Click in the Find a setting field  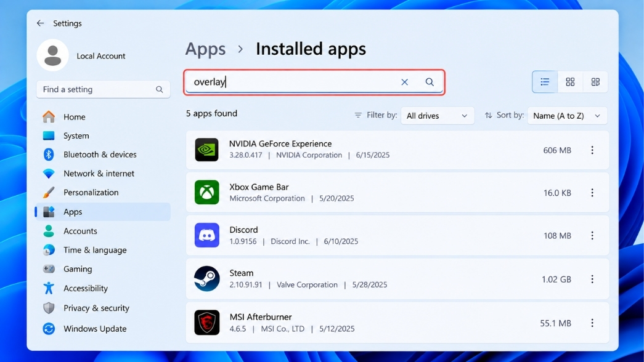point(103,89)
